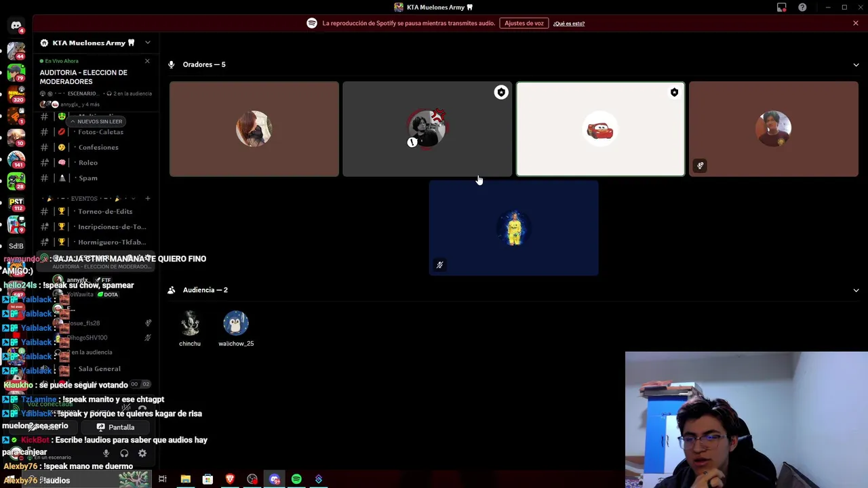Open chinchu audience member profile
This screenshot has height=488, width=868.
tap(190, 329)
